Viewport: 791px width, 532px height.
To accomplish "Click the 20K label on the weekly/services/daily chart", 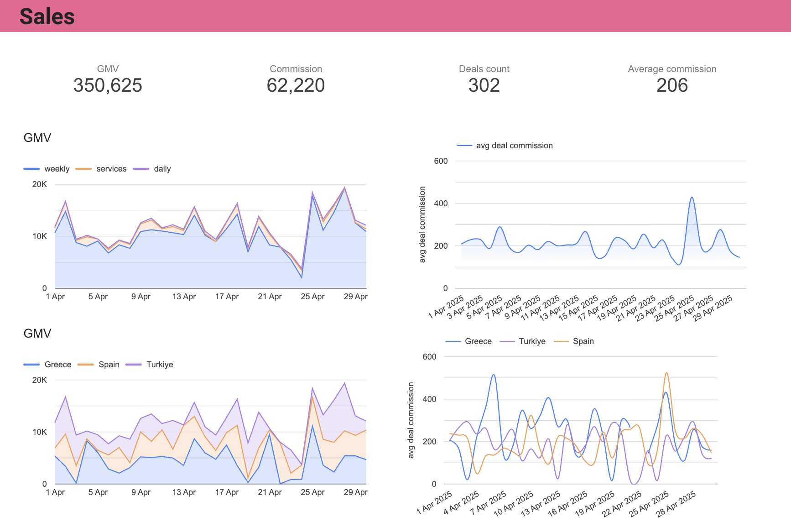I will tap(39, 184).
